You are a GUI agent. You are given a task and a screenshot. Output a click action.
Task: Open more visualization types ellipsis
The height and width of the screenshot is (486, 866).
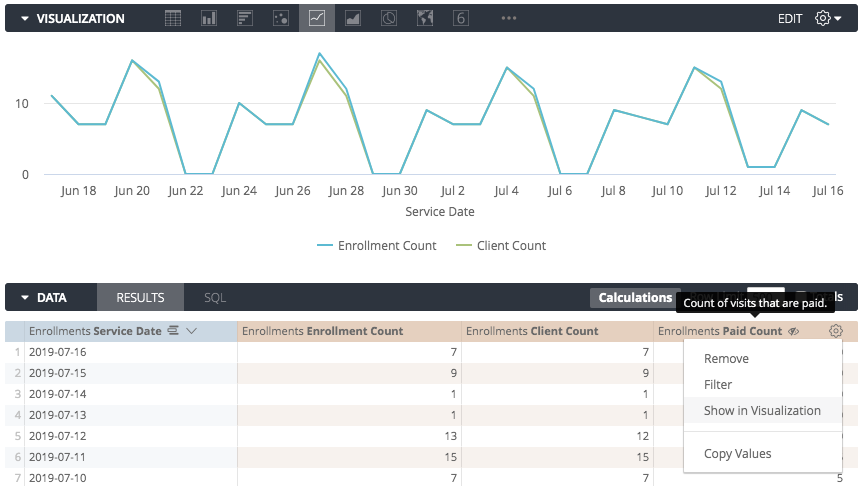(509, 18)
